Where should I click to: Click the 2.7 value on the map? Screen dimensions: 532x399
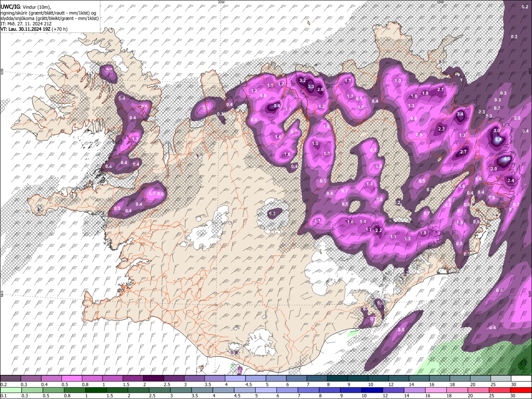(464, 152)
